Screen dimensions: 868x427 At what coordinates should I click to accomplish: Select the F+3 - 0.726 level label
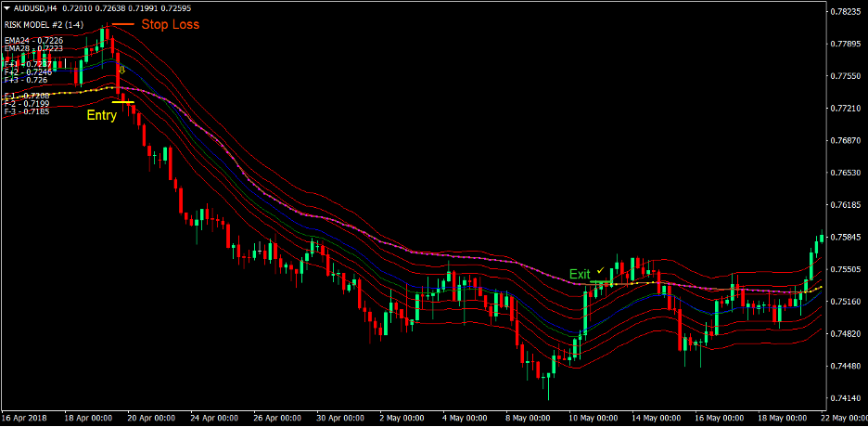(x=25, y=80)
